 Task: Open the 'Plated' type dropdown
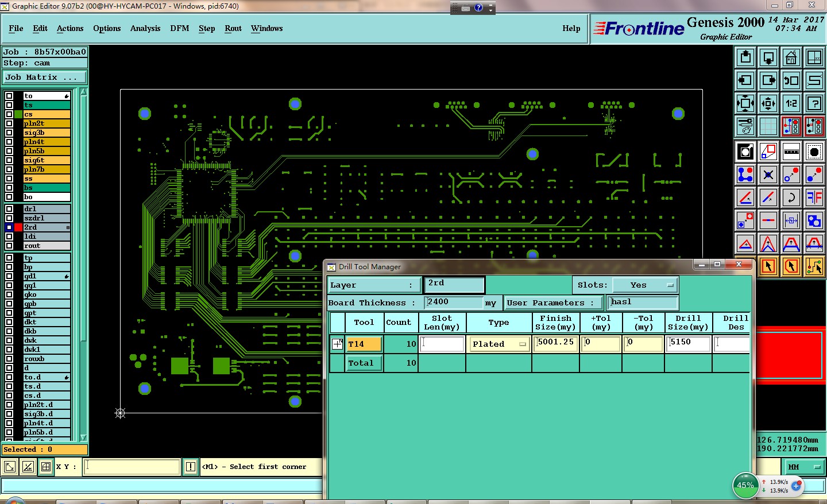tap(498, 344)
